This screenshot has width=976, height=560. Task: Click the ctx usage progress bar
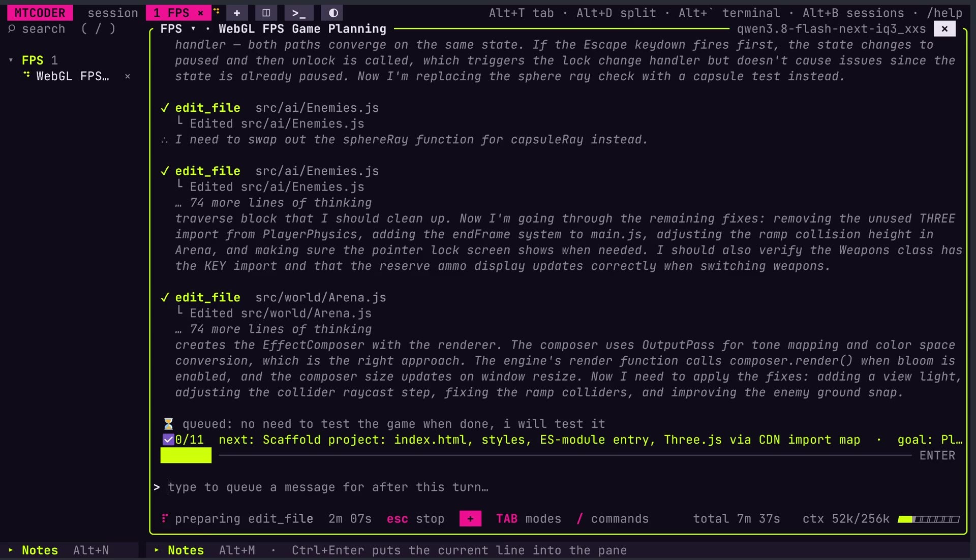[928, 519]
